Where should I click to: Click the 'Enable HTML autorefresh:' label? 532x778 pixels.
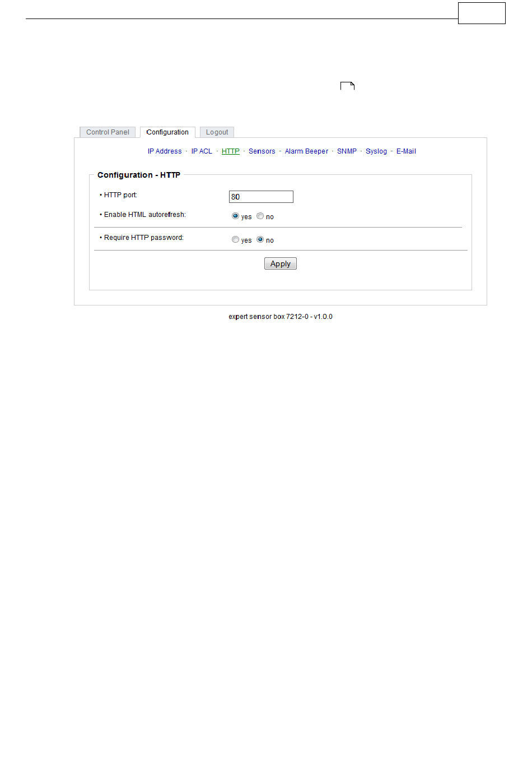pyautogui.click(x=145, y=215)
